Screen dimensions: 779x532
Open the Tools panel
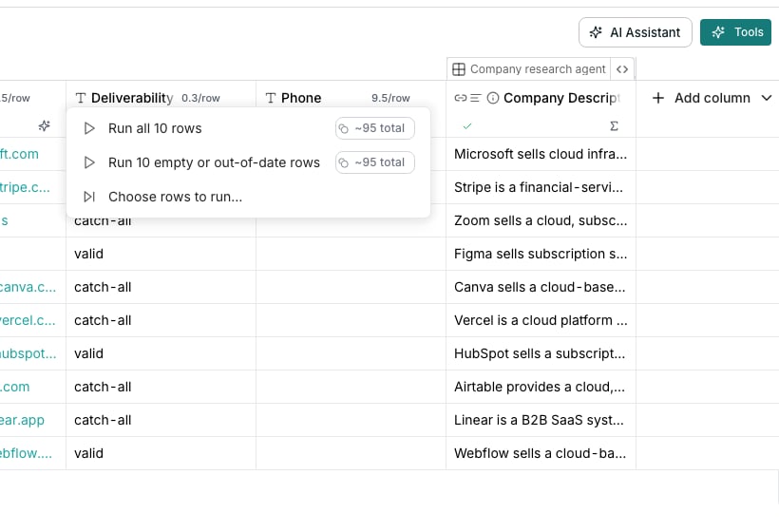735,32
